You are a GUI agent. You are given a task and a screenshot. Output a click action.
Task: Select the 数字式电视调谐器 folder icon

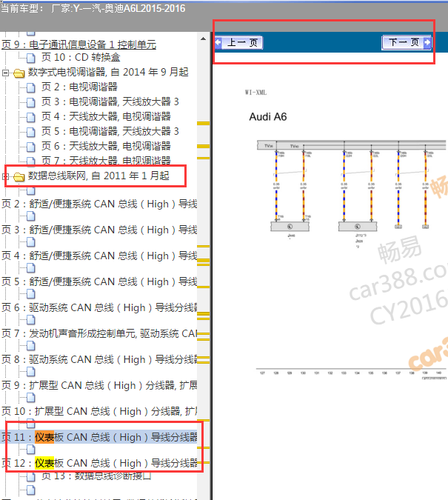[x=19, y=73]
